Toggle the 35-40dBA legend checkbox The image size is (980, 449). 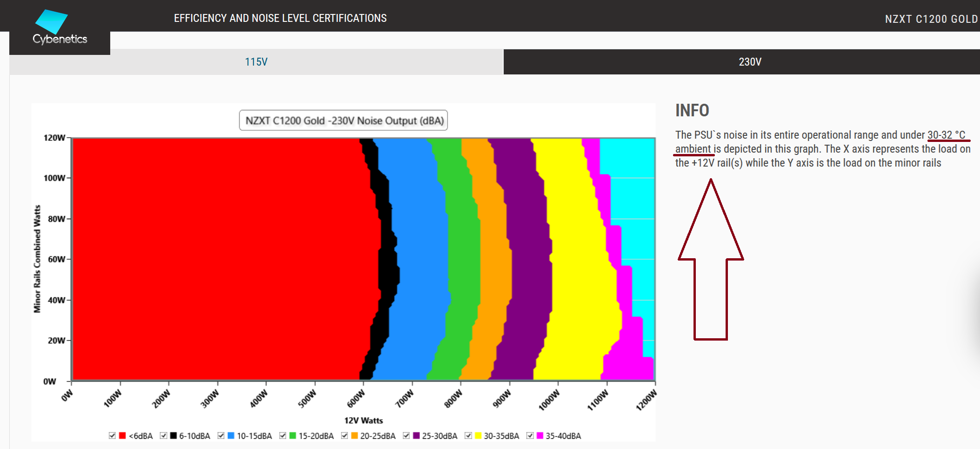530,436
